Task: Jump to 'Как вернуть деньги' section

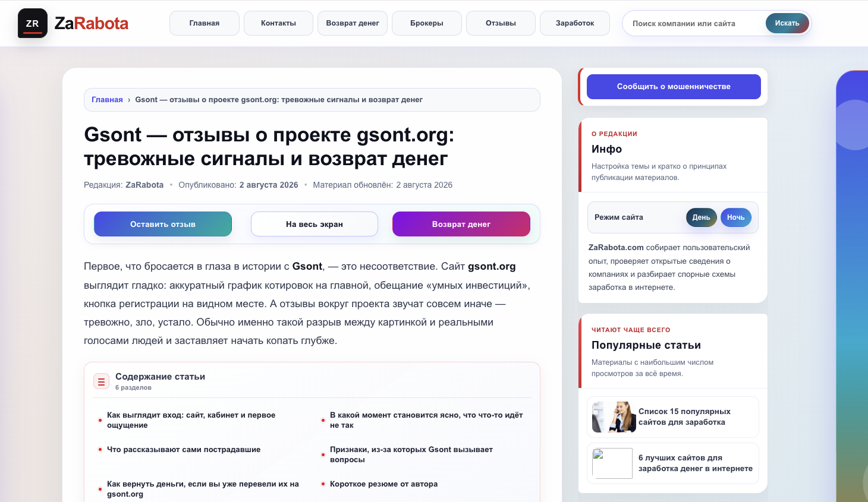Action: point(203,489)
